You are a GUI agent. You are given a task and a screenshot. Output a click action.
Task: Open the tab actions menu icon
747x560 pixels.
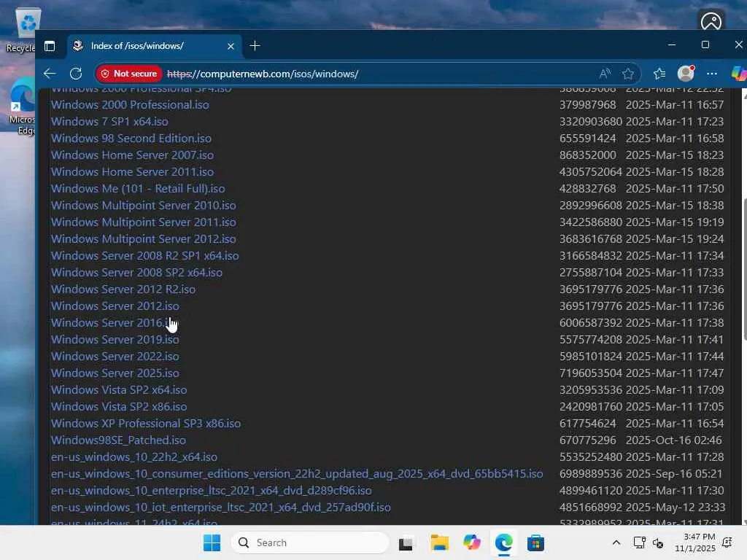(x=50, y=46)
